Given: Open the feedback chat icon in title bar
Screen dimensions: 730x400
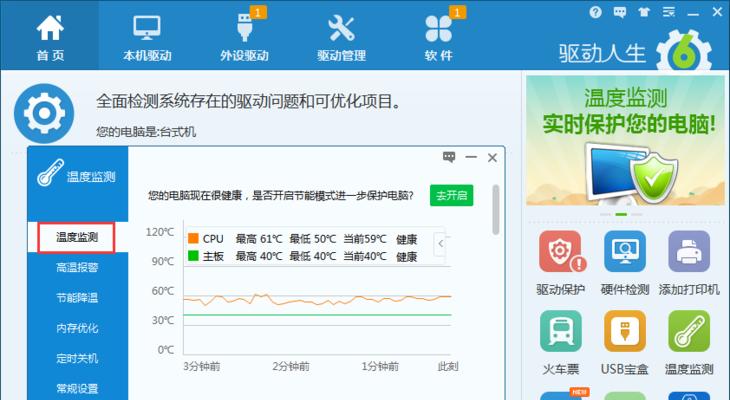Looking at the screenshot, I should click(619, 12).
